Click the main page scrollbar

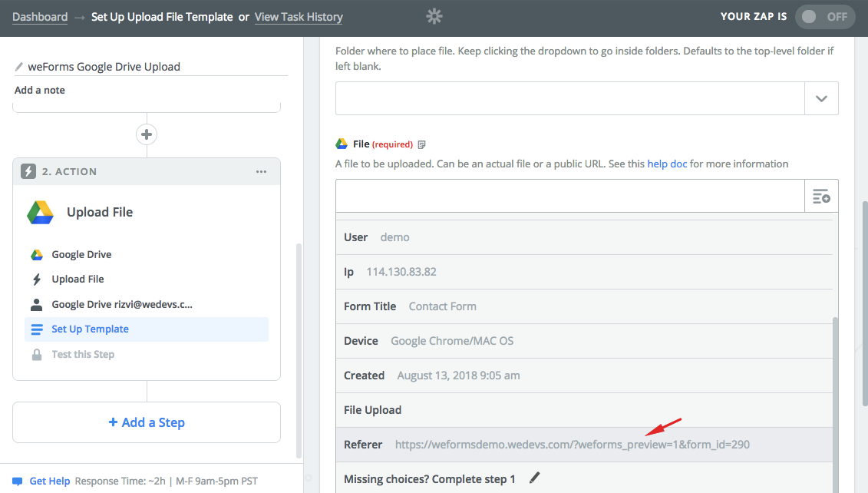pyautogui.click(x=865, y=303)
